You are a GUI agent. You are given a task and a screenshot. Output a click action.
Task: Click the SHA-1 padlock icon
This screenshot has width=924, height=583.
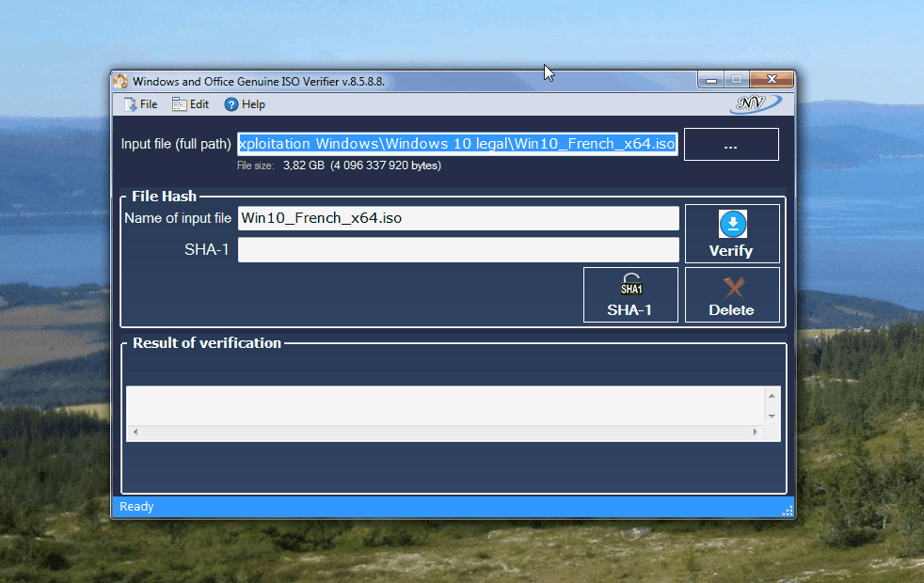click(630, 285)
